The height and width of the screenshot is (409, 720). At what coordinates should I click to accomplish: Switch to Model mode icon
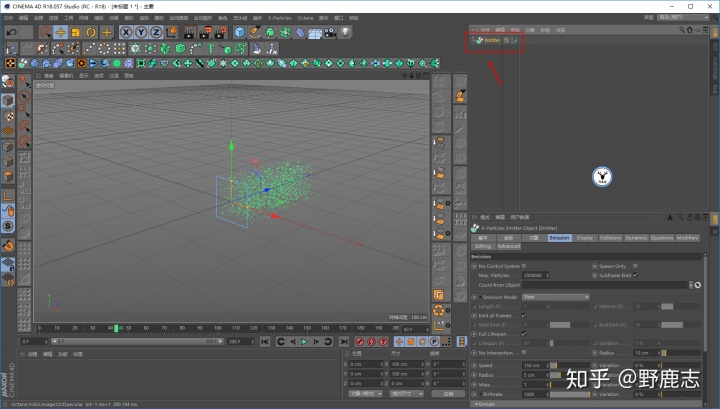point(8,100)
